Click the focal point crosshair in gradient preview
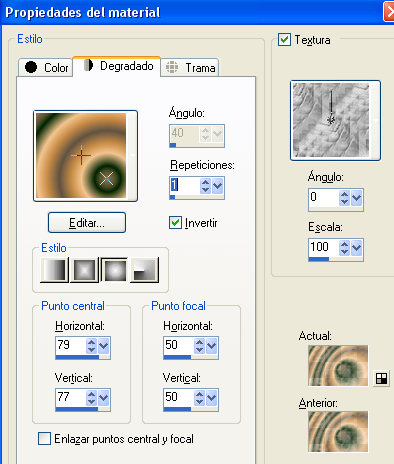Viewport: 394px width, 464px height. point(81,155)
